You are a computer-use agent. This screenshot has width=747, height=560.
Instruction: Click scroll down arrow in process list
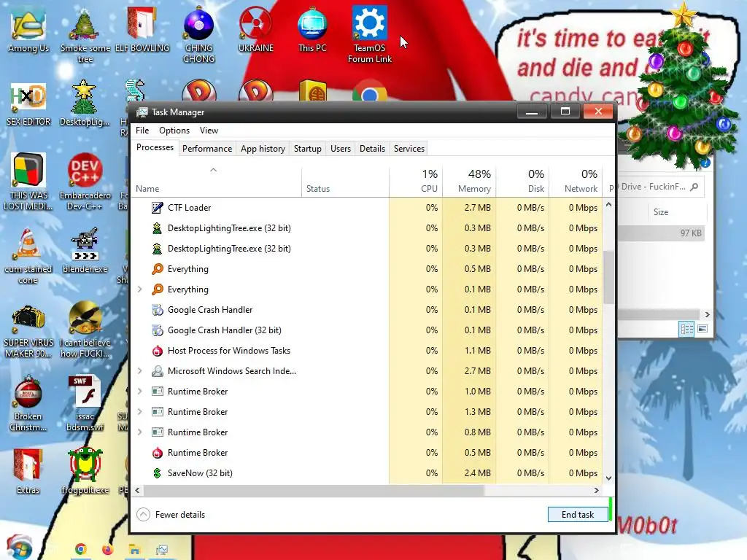(x=608, y=478)
